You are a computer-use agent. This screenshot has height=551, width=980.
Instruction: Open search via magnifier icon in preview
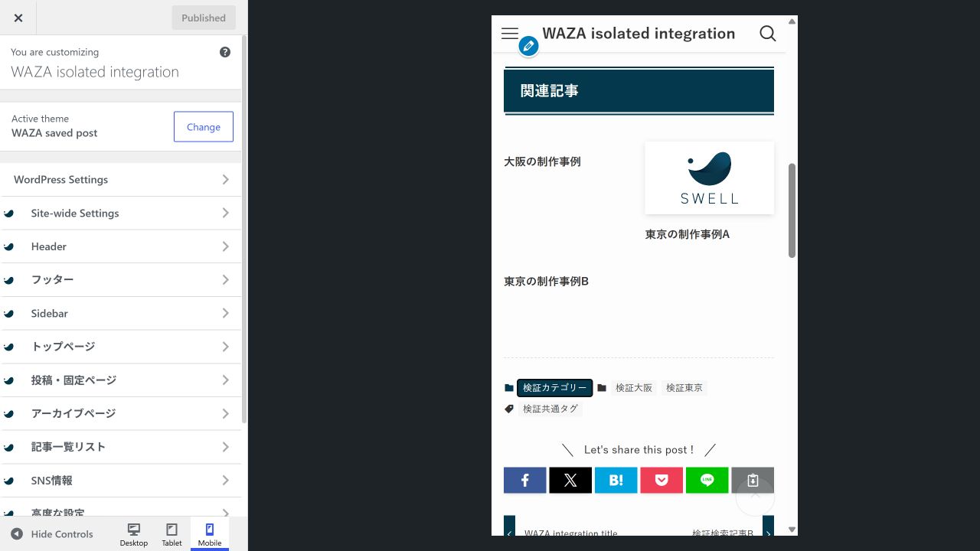click(768, 34)
